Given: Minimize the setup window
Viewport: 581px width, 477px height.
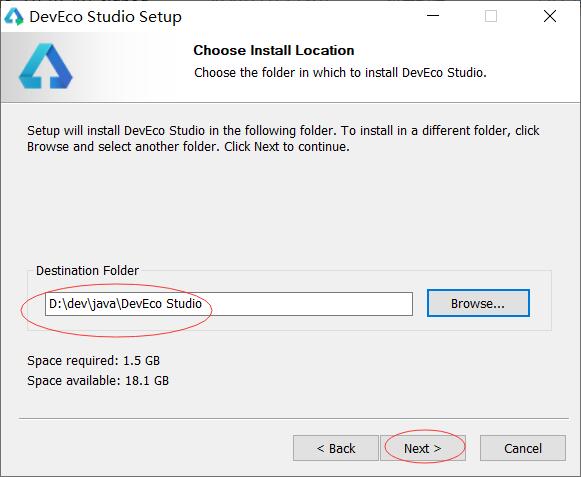Looking at the screenshot, I should coord(432,16).
